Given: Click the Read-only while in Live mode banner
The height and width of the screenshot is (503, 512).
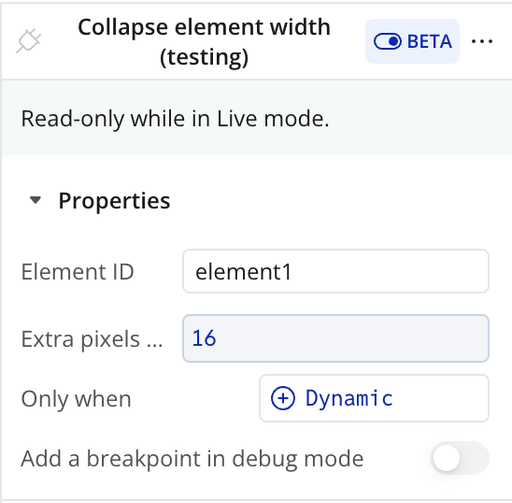Looking at the screenshot, I should 257,118.
